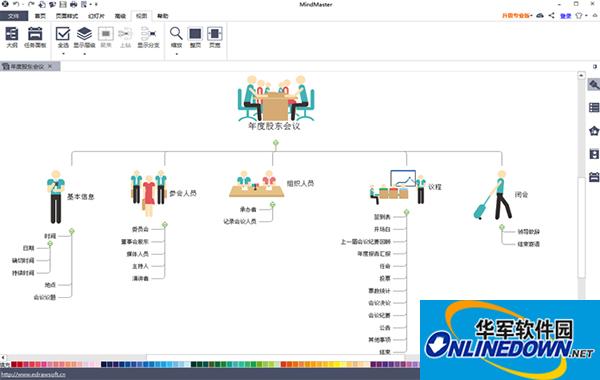Select the 参会人员 topic node
600x380 pixels.
(163, 193)
